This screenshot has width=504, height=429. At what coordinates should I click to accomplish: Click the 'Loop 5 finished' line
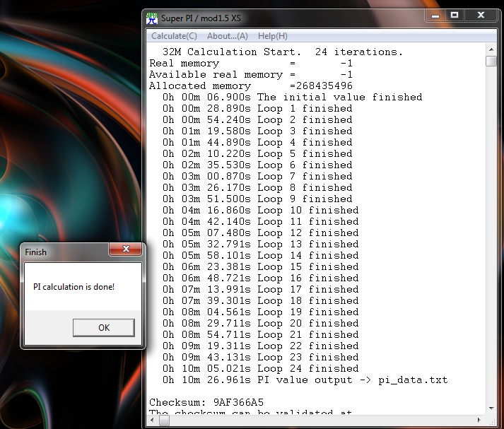(257, 153)
